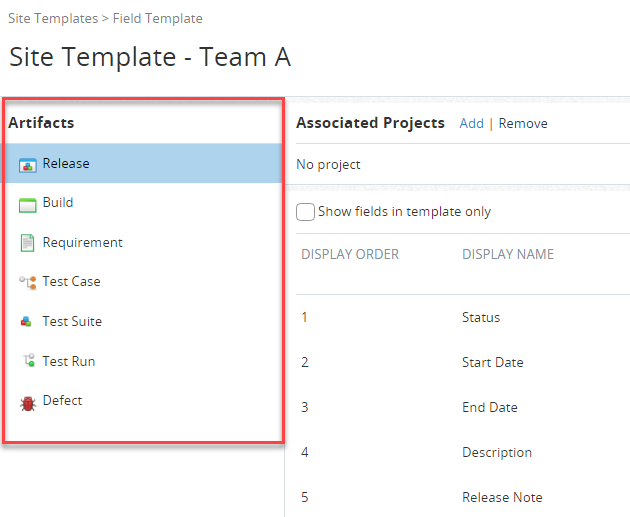Click the Test Run icon
This screenshot has width=630, height=517.
27,361
